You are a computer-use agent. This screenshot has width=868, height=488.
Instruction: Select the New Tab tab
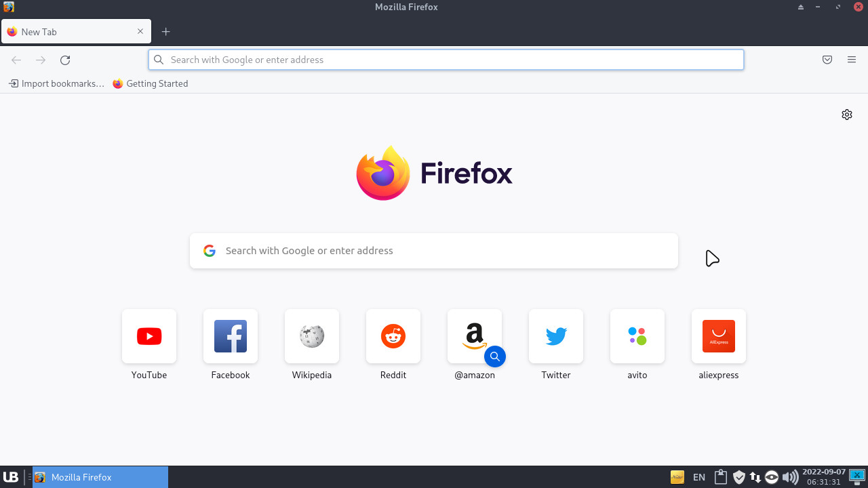point(76,32)
